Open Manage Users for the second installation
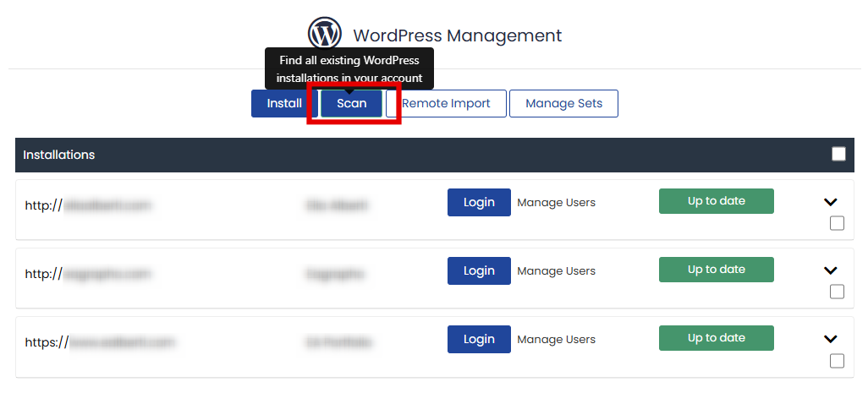Image resolution: width=868 pixels, height=393 pixels. tap(556, 271)
